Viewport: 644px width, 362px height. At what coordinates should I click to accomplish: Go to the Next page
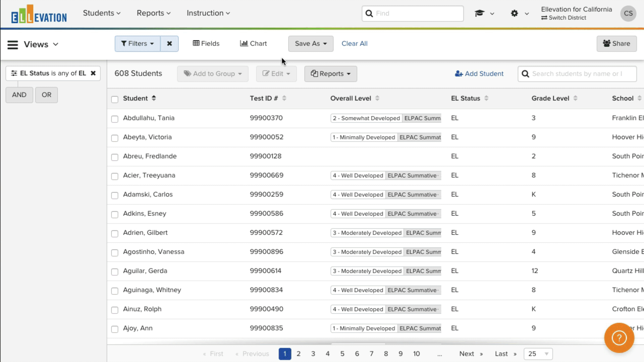(471, 354)
